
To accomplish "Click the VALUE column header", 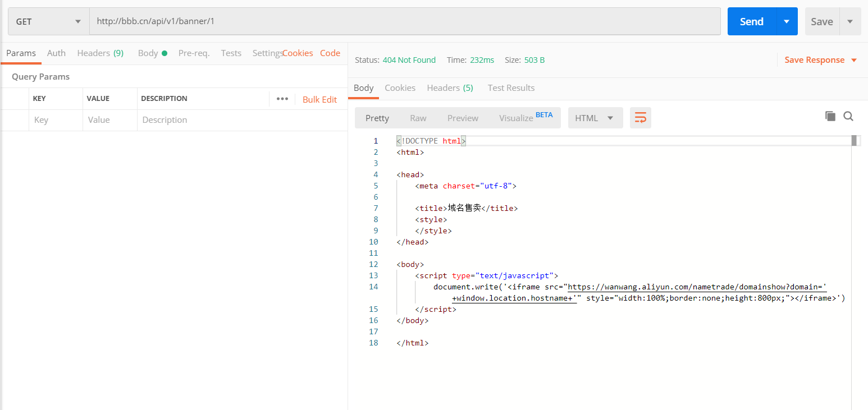I will pos(98,99).
